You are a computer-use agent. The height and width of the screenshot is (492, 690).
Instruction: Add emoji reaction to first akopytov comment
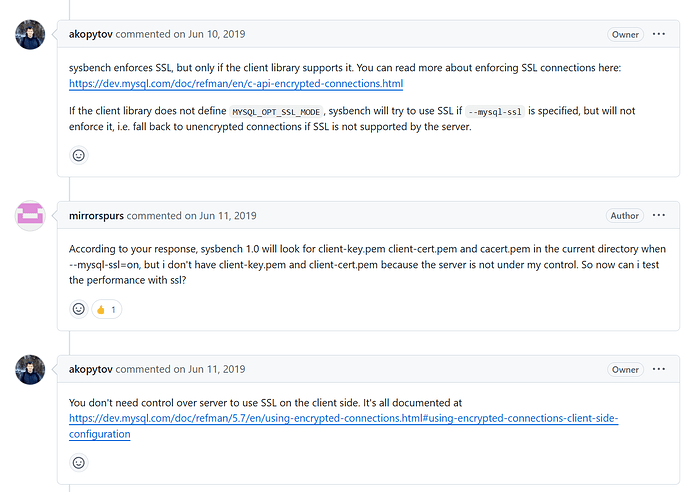coord(79,155)
